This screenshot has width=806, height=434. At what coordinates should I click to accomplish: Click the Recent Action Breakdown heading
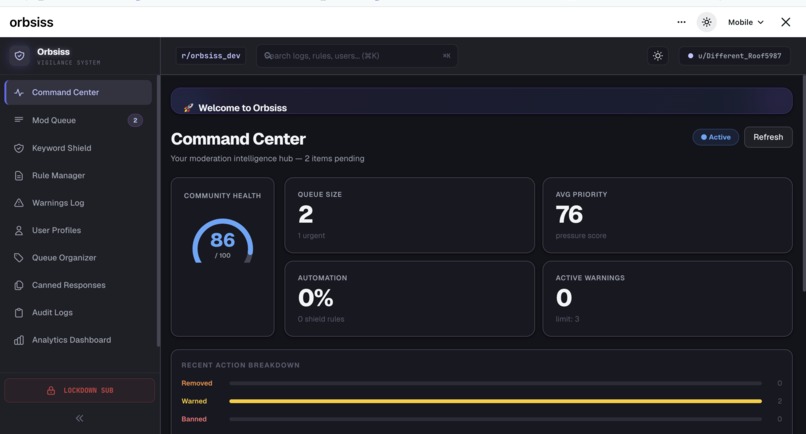tap(241, 365)
